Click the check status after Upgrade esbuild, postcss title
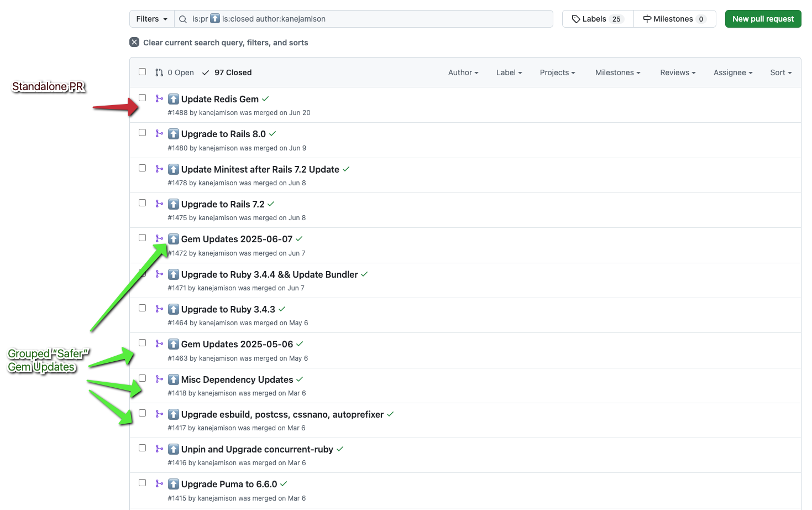This screenshot has width=812, height=510. pos(390,414)
